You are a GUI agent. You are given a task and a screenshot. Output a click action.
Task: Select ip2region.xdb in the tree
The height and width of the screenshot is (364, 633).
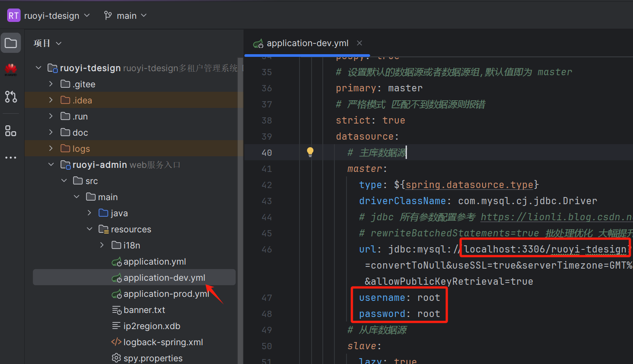pyautogui.click(x=152, y=326)
